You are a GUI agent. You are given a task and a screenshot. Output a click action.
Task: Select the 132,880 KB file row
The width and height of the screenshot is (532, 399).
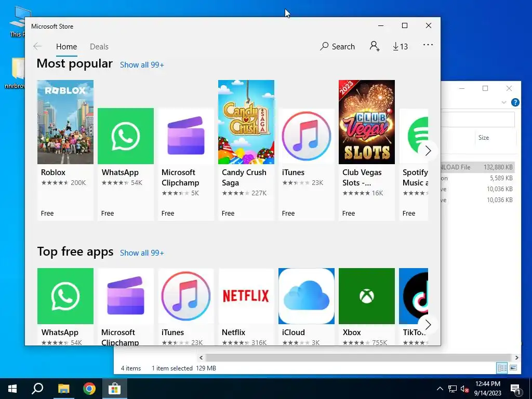(x=477, y=167)
